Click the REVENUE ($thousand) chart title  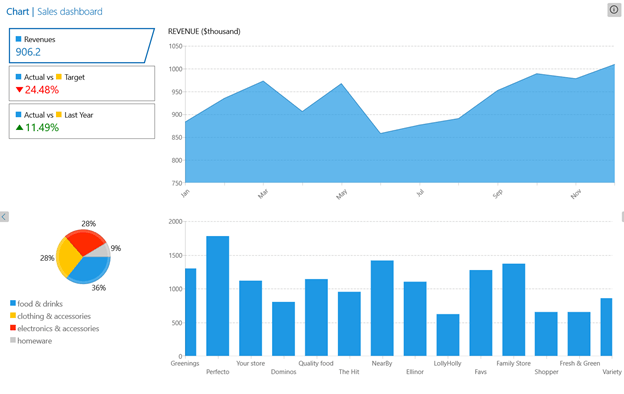[x=204, y=31]
